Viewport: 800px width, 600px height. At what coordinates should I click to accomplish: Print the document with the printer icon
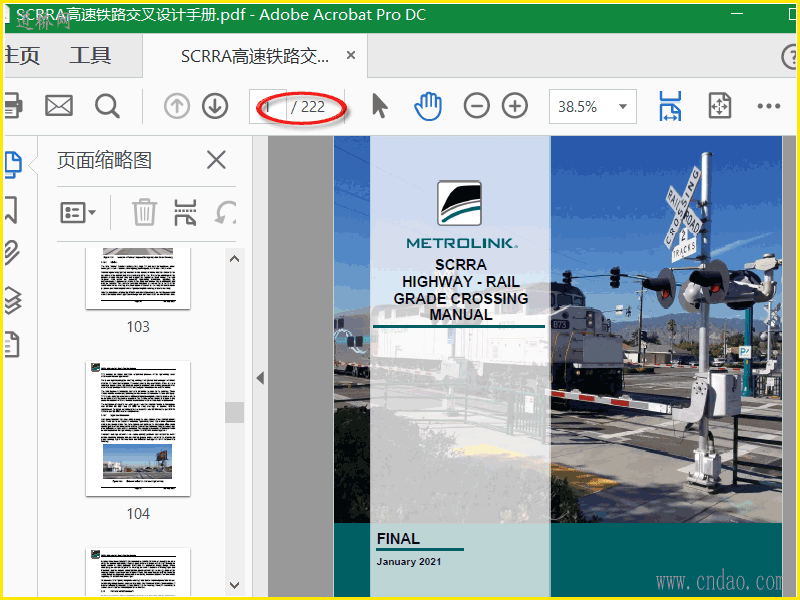tap(12, 106)
